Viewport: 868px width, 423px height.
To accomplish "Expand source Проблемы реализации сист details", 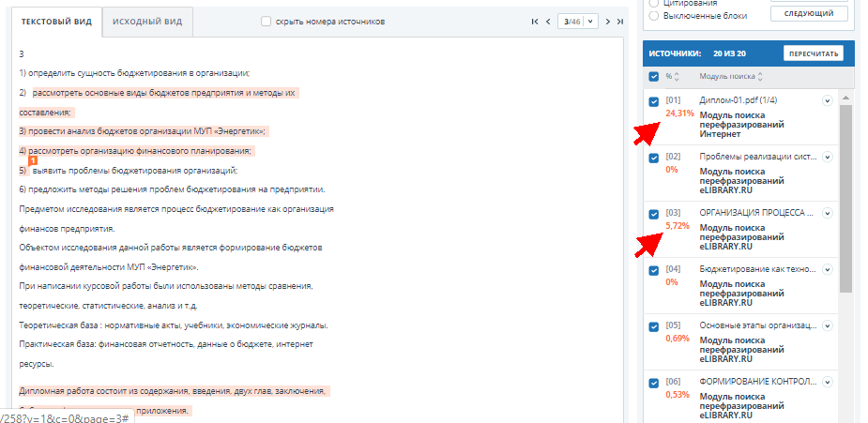I will [x=827, y=157].
